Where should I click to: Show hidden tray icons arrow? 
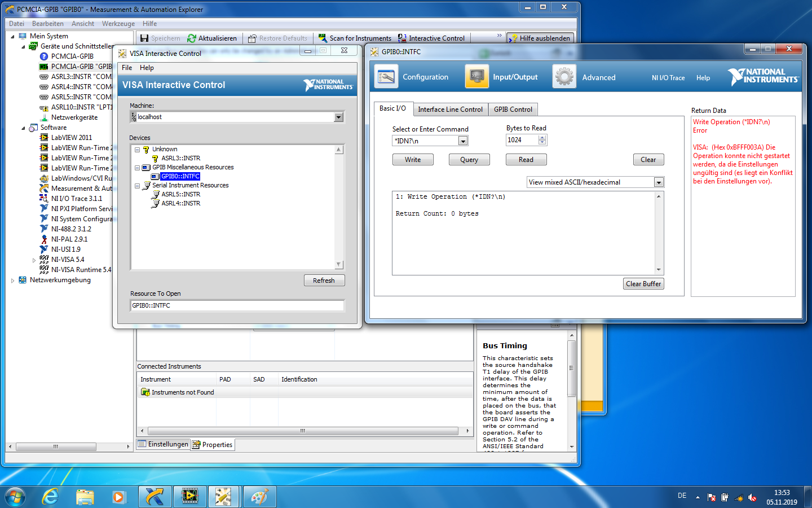coord(698,497)
